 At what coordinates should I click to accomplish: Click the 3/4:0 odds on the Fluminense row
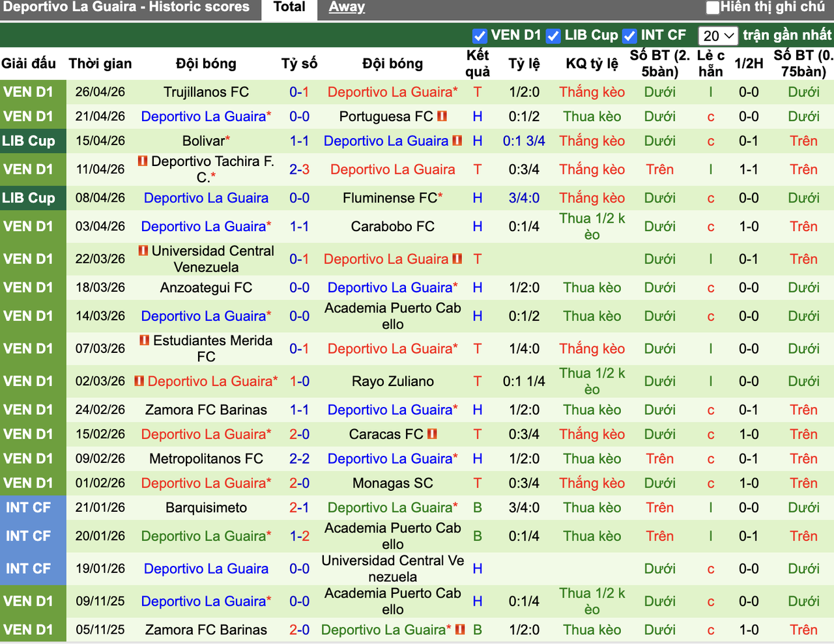click(524, 198)
